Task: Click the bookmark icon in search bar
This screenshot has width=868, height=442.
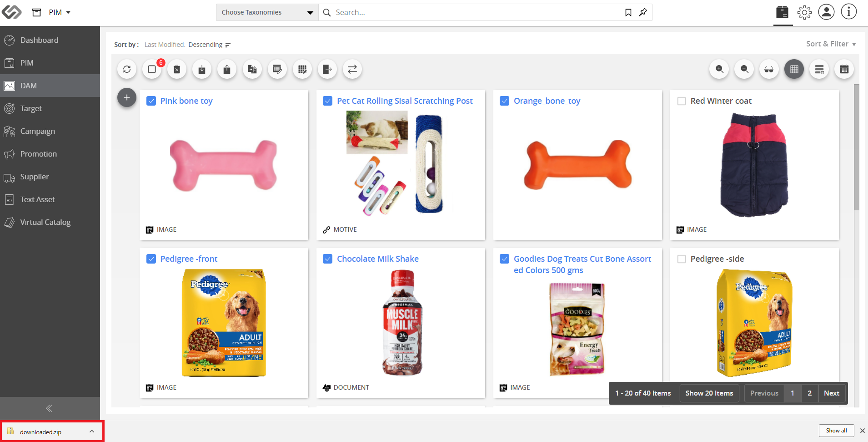Action: (628, 12)
